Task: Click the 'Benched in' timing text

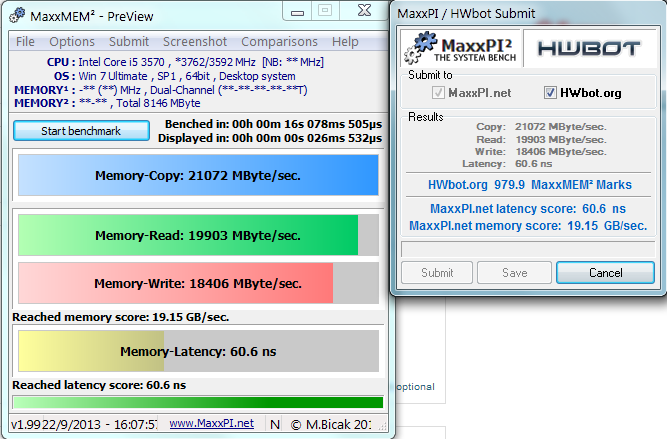Action: click(x=273, y=124)
